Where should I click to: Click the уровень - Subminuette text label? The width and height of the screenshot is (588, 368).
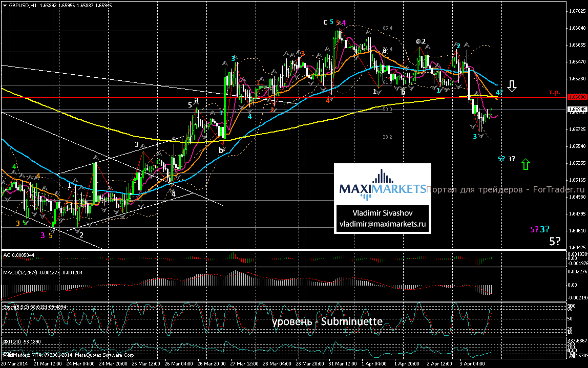coord(327,321)
